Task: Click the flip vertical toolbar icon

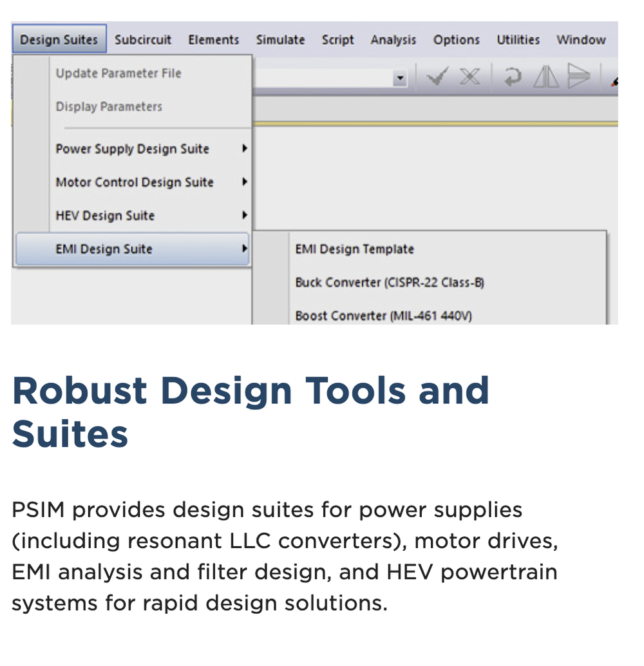Action: pos(579,75)
